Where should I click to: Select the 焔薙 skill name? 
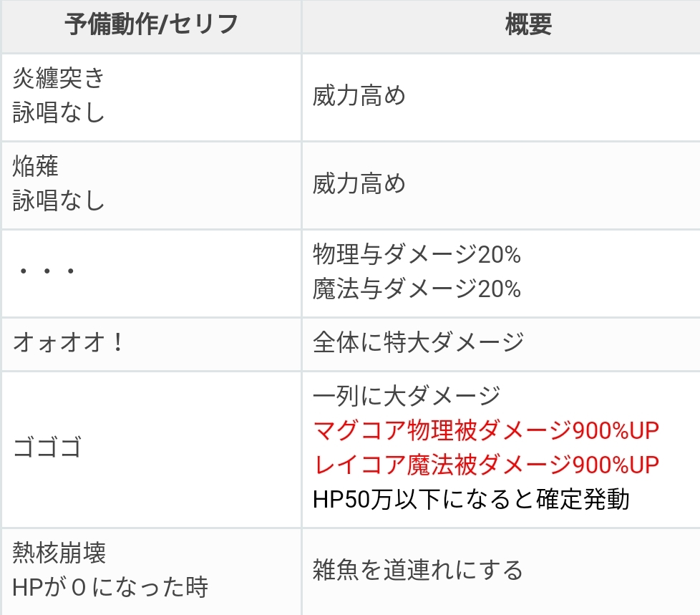click(x=35, y=166)
